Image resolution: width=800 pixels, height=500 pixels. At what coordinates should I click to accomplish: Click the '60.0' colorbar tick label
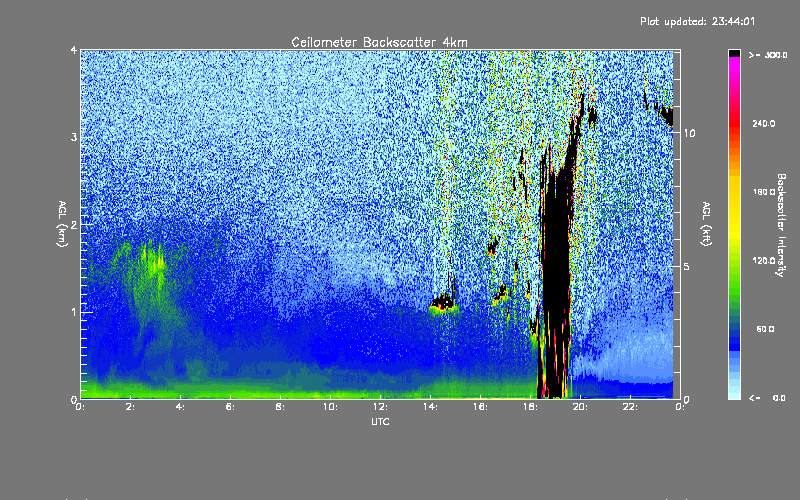tap(765, 329)
